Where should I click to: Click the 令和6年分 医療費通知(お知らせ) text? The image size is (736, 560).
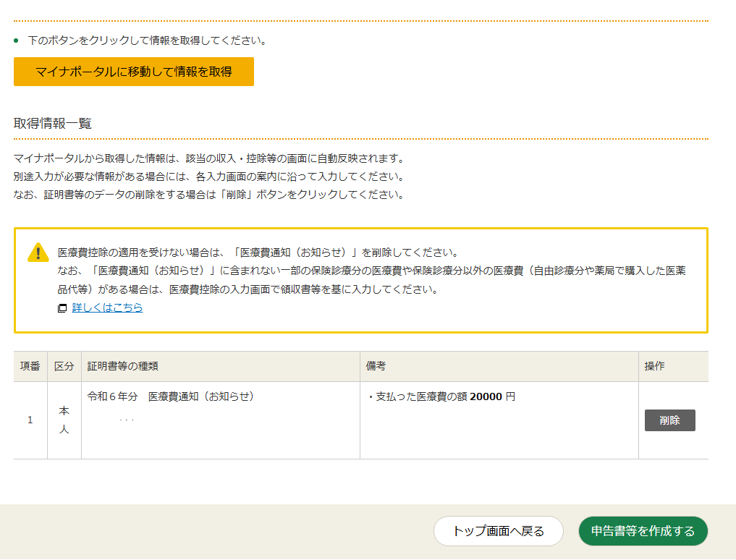tap(170, 396)
